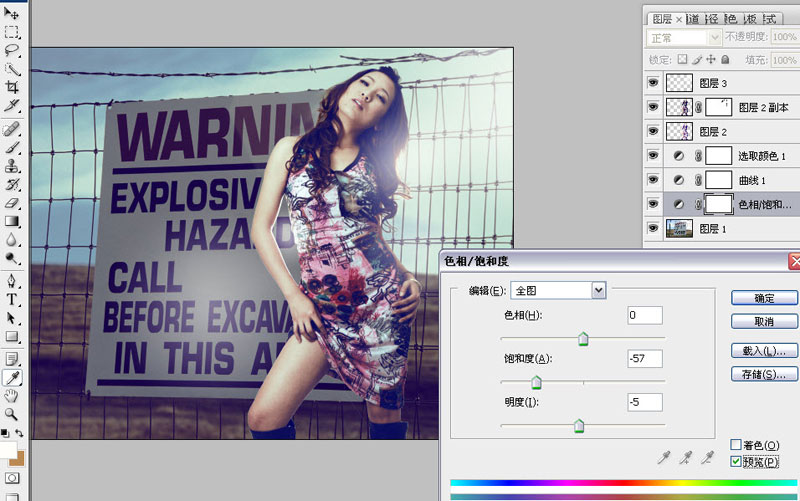Click the 色相 value field showing 0
The image size is (800, 501).
pyautogui.click(x=645, y=315)
